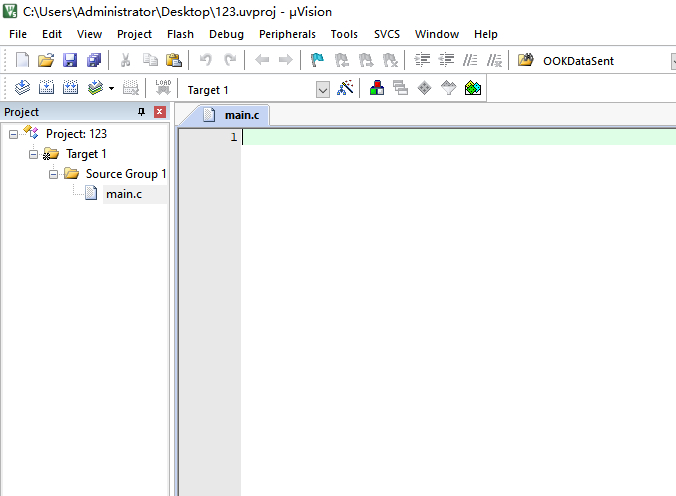
Task: Click the OOKDataSent find text field
Action: coord(604,61)
